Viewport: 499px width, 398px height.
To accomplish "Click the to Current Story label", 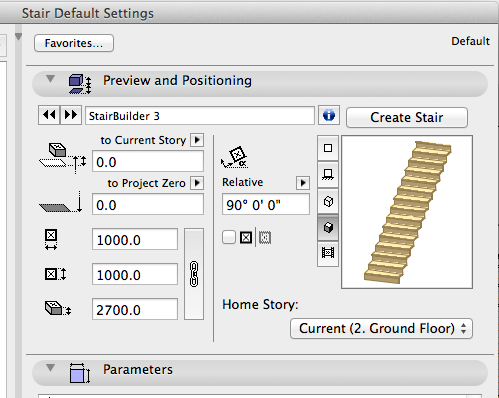I will pyautogui.click(x=143, y=140).
